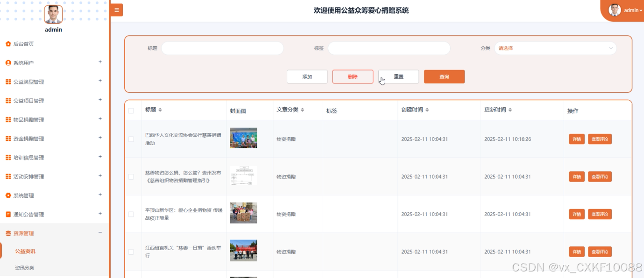The width and height of the screenshot is (644, 278).
Task: Open cover thumbnail of 慈善物资怎么捐 row
Action: pos(243,175)
